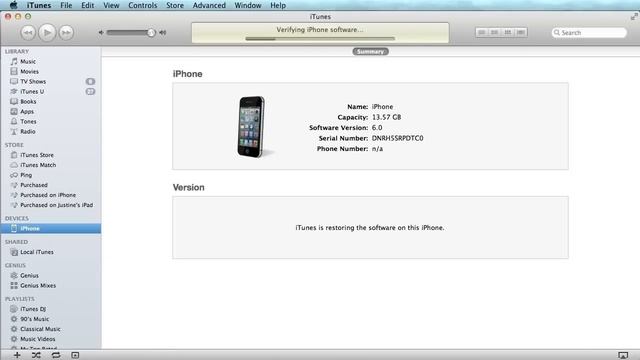Open Genius in the sidebar
The height and width of the screenshot is (360, 640).
(x=29, y=276)
